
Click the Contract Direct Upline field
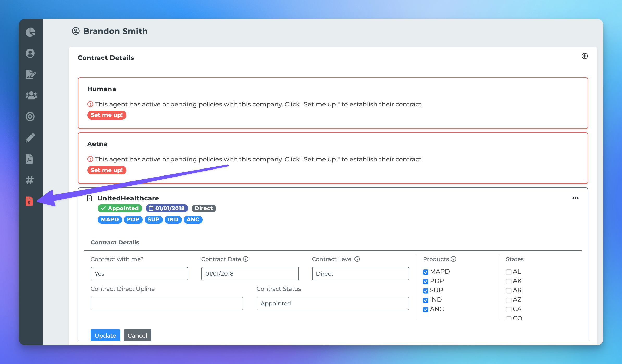click(x=167, y=303)
